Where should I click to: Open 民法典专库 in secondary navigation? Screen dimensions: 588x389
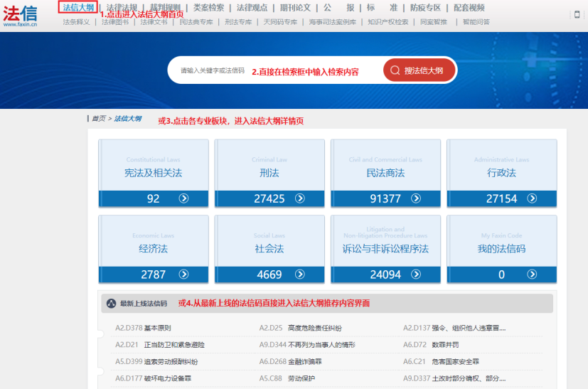click(x=196, y=22)
